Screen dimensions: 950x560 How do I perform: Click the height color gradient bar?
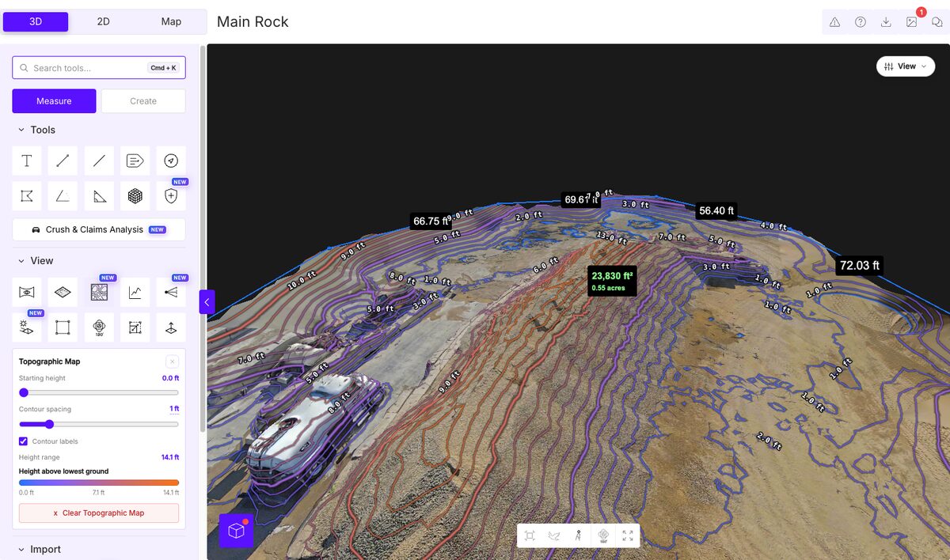pyautogui.click(x=99, y=482)
